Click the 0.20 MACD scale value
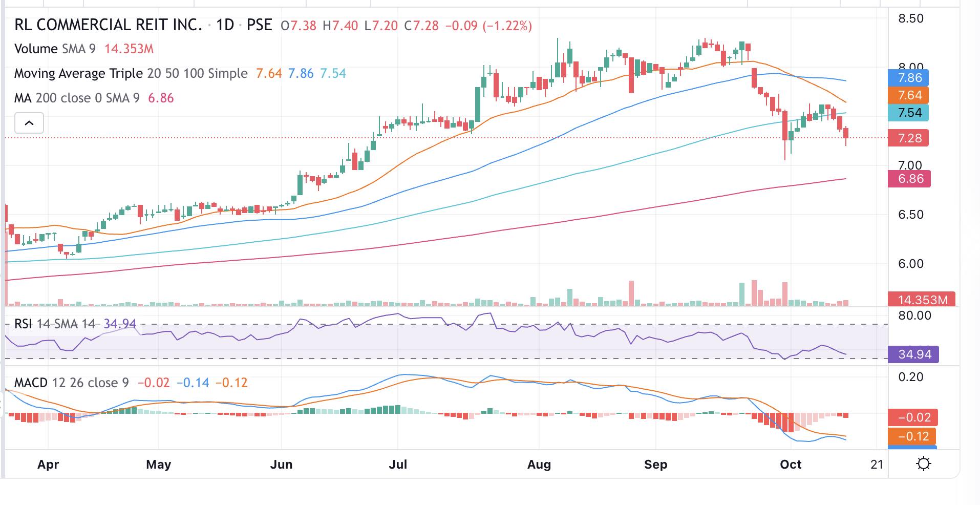 point(911,377)
